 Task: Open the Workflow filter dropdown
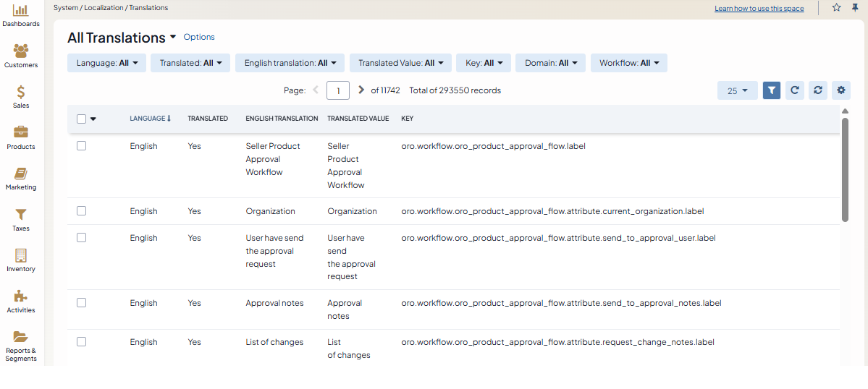pos(628,63)
